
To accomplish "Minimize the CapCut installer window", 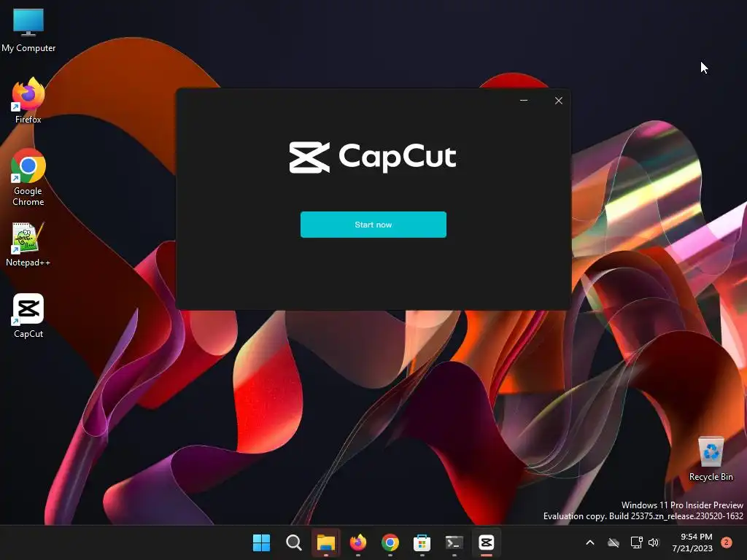I will point(524,101).
